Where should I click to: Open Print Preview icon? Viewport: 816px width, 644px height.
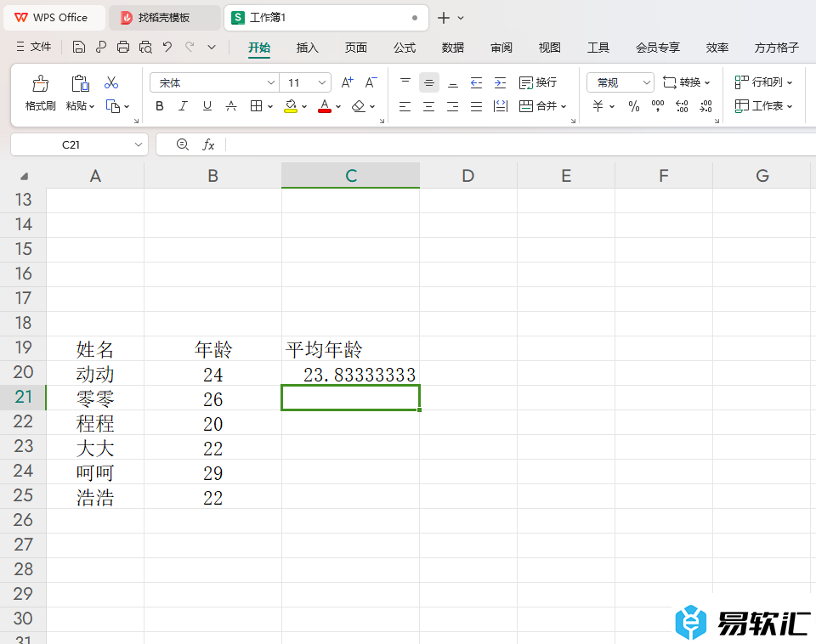(145, 48)
